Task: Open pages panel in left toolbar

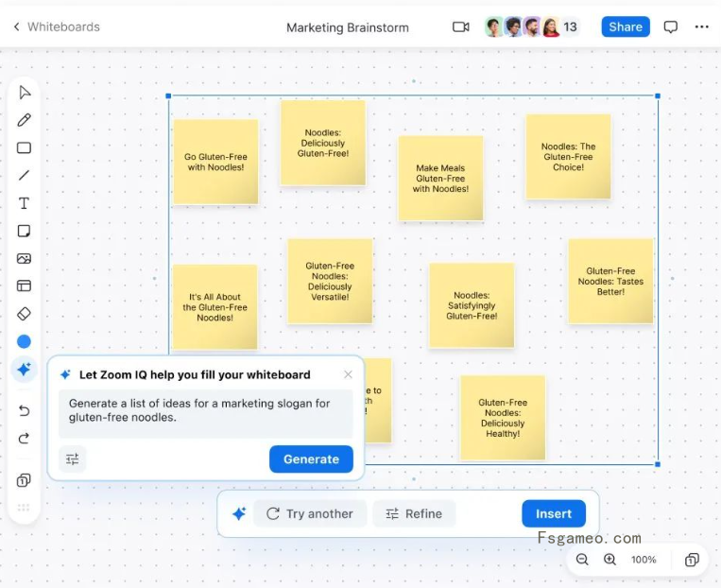Action: (24, 481)
